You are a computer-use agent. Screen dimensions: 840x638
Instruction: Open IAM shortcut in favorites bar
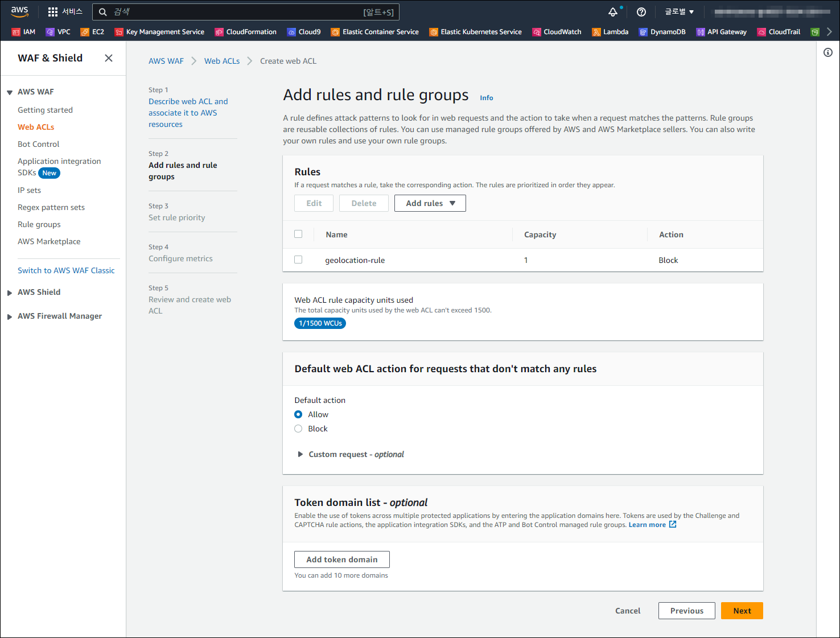tap(23, 32)
